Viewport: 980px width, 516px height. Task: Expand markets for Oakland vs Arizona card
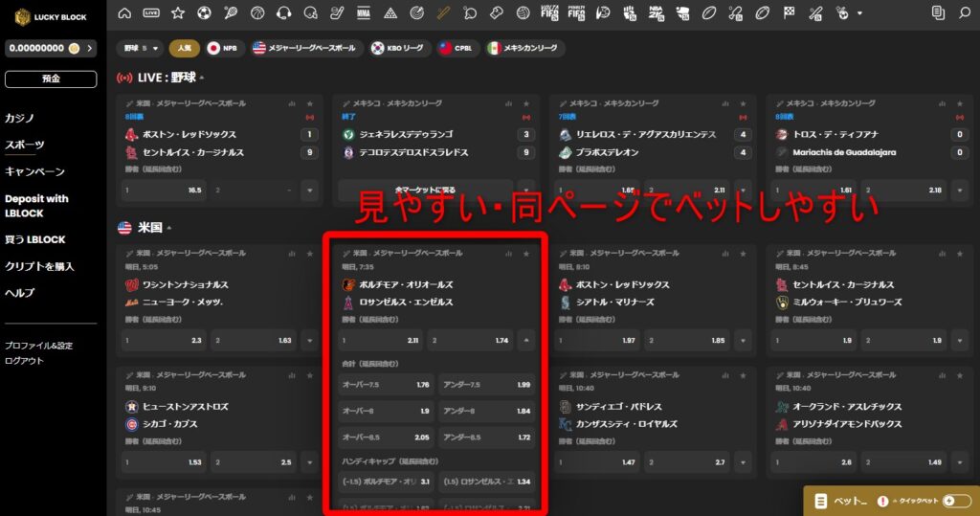(x=960, y=462)
